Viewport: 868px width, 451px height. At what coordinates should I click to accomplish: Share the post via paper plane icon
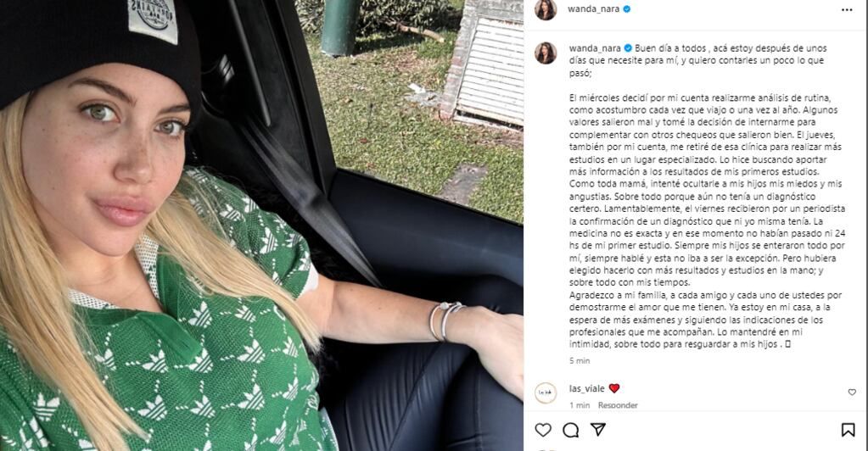[x=598, y=430]
